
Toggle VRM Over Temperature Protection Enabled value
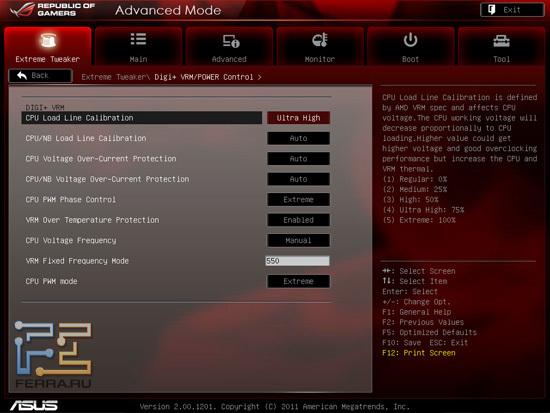click(x=298, y=220)
